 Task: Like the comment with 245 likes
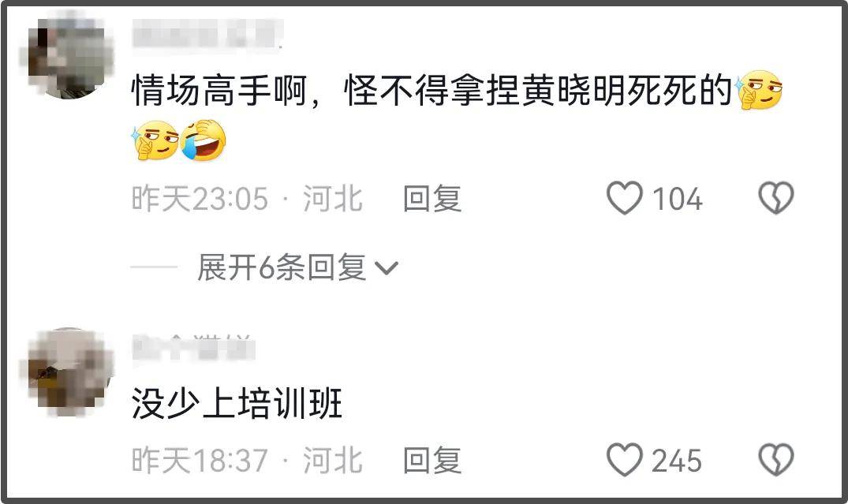pos(624,459)
